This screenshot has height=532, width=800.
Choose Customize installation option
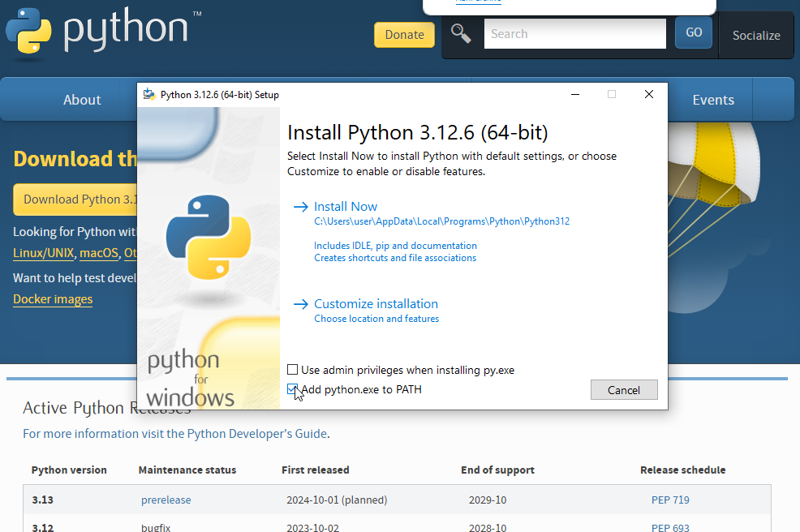(x=376, y=304)
